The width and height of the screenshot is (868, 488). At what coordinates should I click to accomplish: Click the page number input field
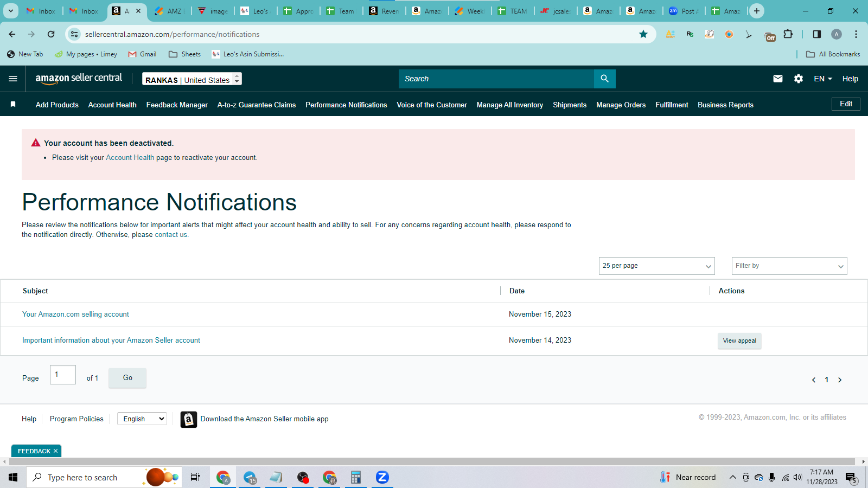pyautogui.click(x=63, y=375)
